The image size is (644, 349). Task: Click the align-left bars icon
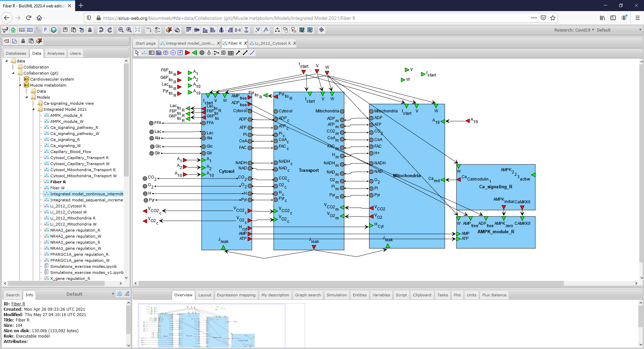click(213, 30)
